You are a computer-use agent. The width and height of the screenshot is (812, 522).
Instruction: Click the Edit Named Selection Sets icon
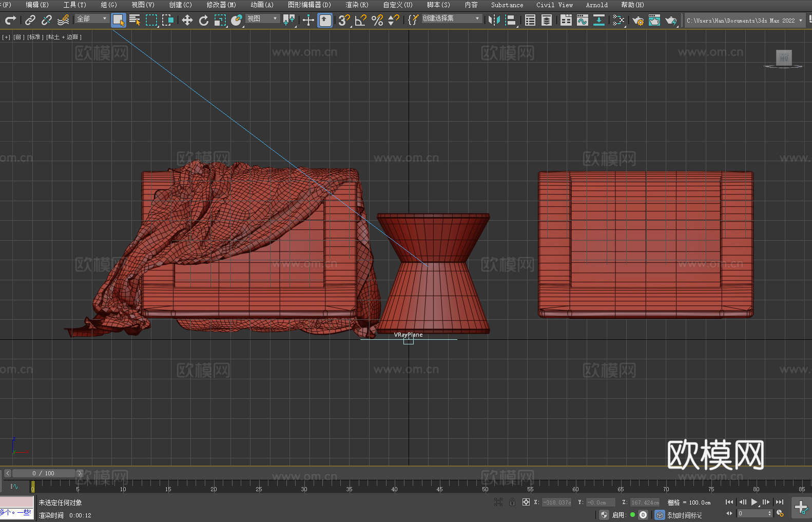point(413,20)
